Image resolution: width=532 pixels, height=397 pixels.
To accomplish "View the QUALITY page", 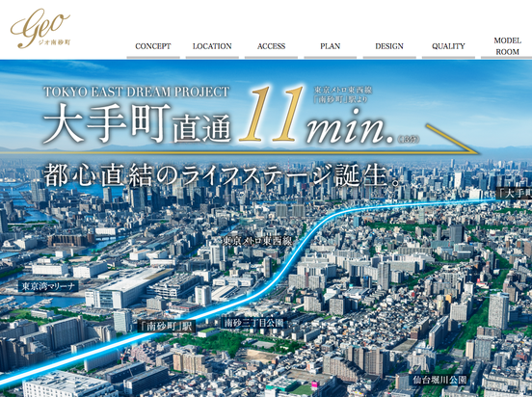I will (448, 46).
